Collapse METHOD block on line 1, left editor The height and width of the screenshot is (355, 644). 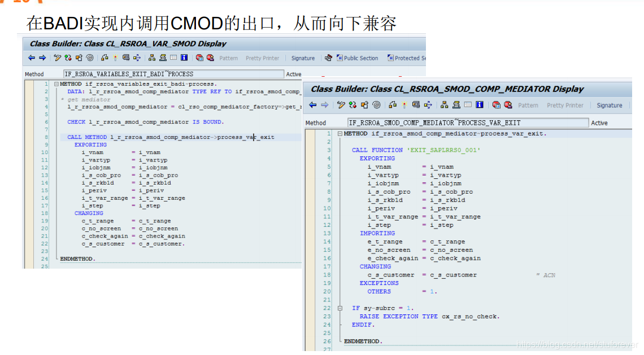[x=56, y=84]
